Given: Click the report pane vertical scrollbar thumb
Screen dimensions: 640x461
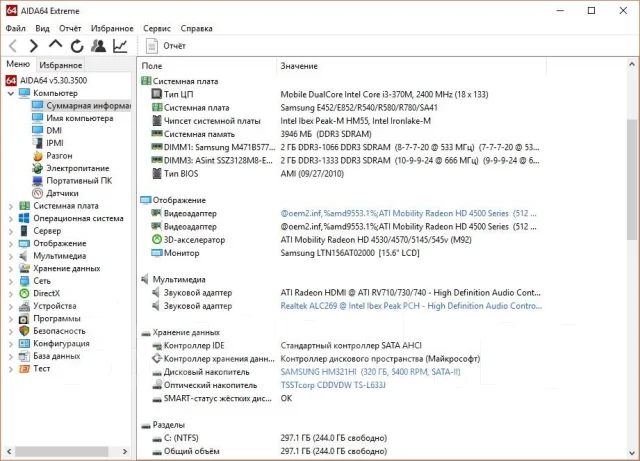Looking at the screenshot, I should (x=632, y=180).
